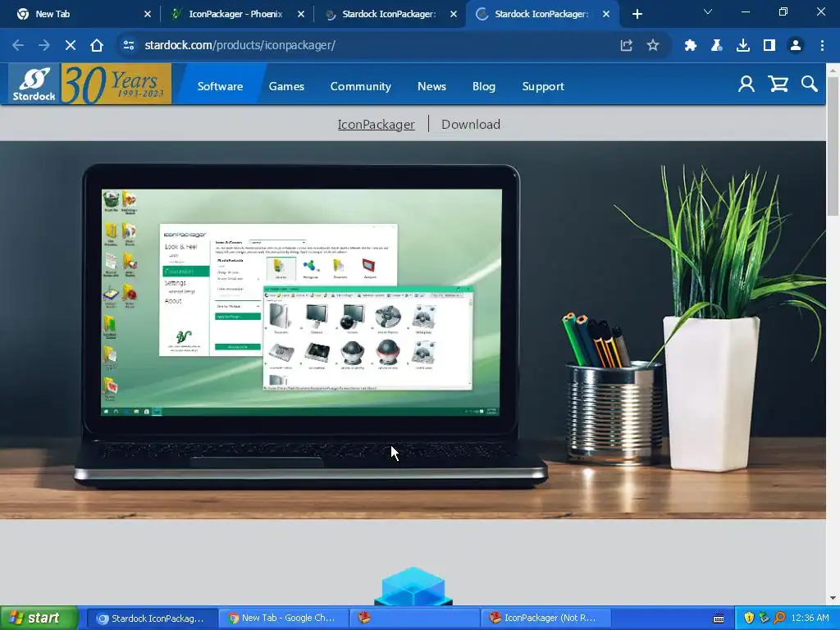The width and height of the screenshot is (840, 630).
Task: Open the Software navigation menu
Action: (x=220, y=86)
